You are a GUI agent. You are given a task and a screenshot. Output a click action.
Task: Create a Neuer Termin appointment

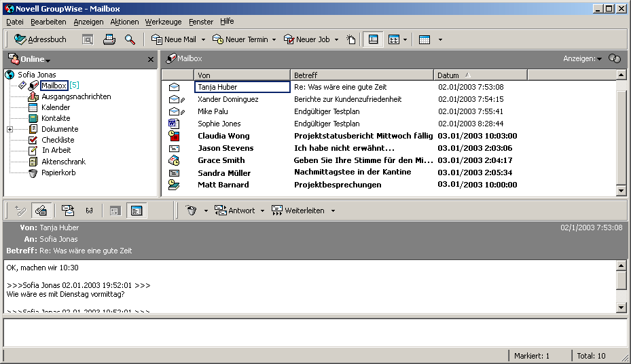coord(240,39)
